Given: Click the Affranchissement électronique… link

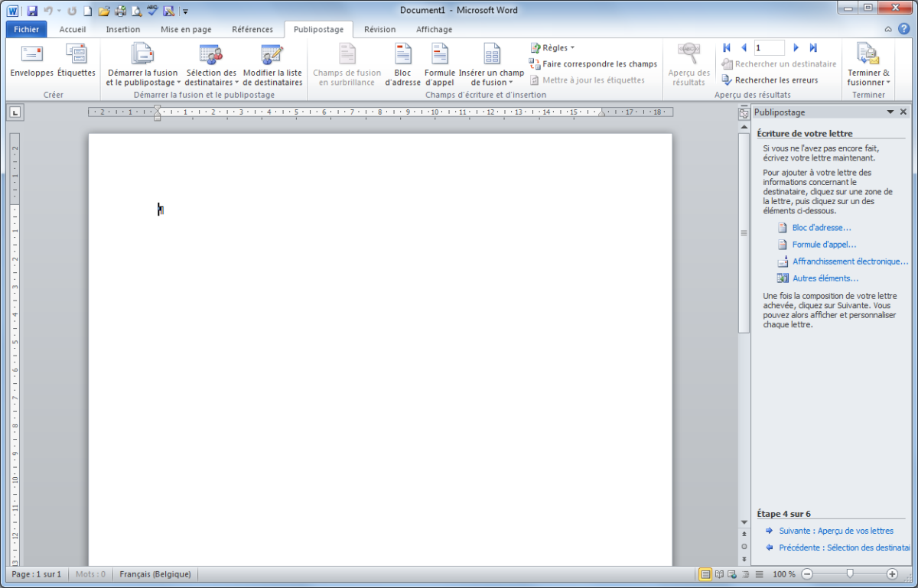Looking at the screenshot, I should click(851, 262).
